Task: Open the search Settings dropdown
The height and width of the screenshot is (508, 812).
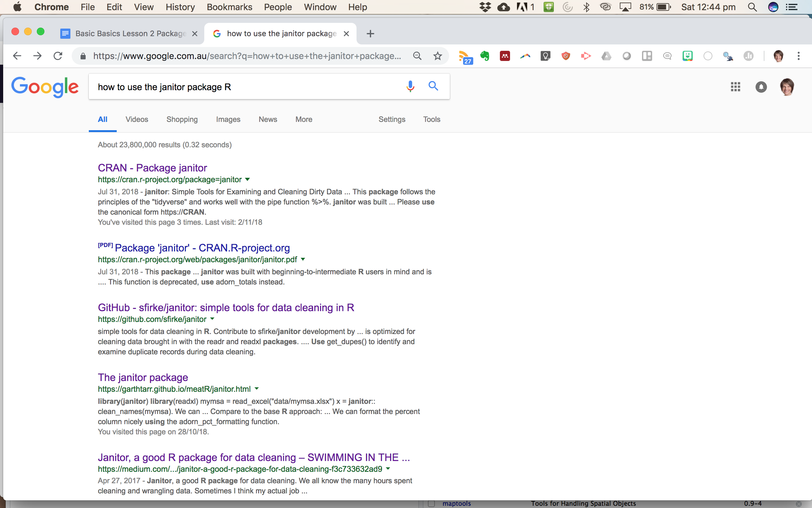Action: (392, 119)
